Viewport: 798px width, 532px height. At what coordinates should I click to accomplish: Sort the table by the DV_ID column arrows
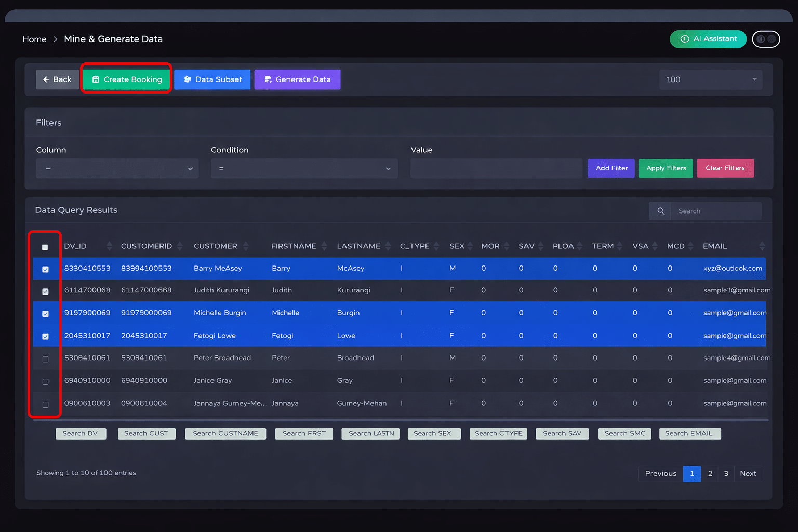[x=109, y=246]
